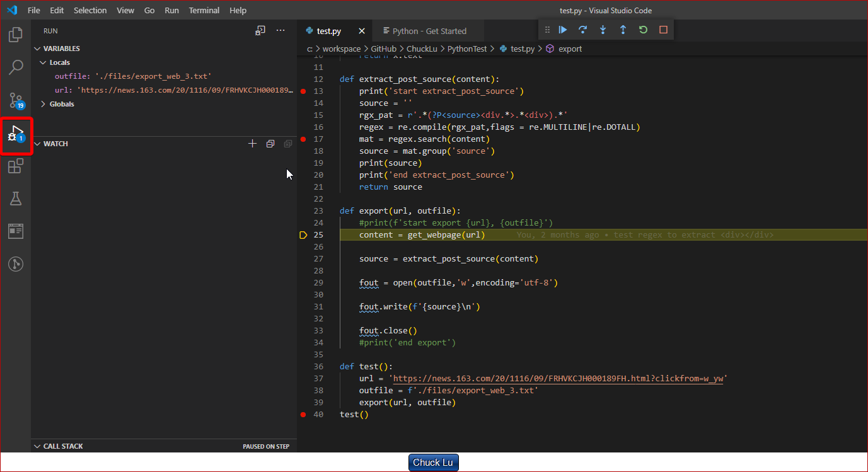Image resolution: width=868 pixels, height=472 pixels.
Task: Click PAUSED ON STEP status label
Action: pos(266,446)
